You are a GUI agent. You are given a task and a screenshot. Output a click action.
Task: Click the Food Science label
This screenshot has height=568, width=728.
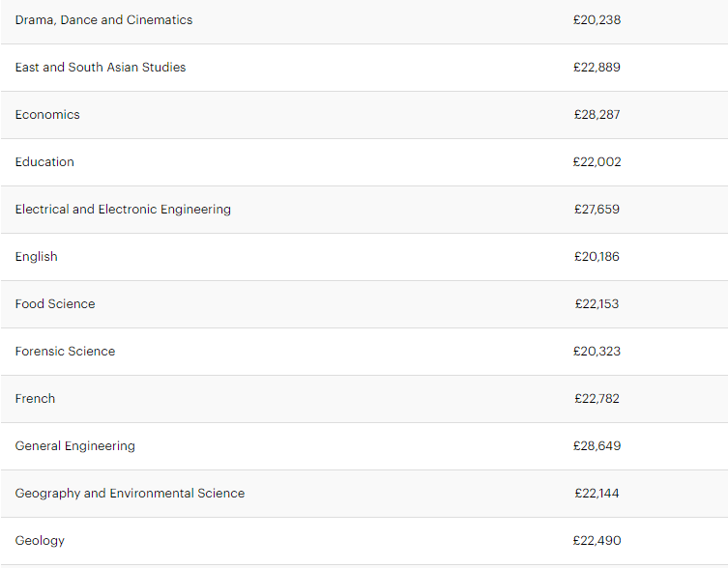click(x=55, y=304)
